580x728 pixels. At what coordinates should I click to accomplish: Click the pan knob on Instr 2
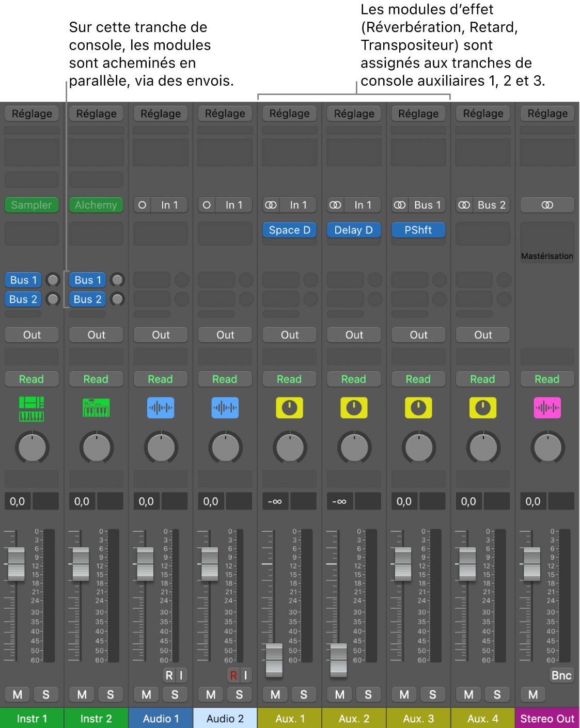96,448
